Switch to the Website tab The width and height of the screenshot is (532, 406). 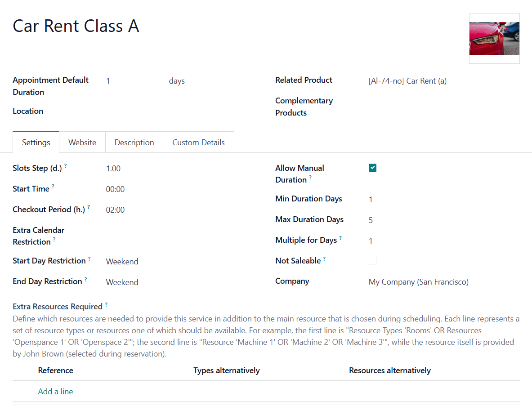[82, 143]
